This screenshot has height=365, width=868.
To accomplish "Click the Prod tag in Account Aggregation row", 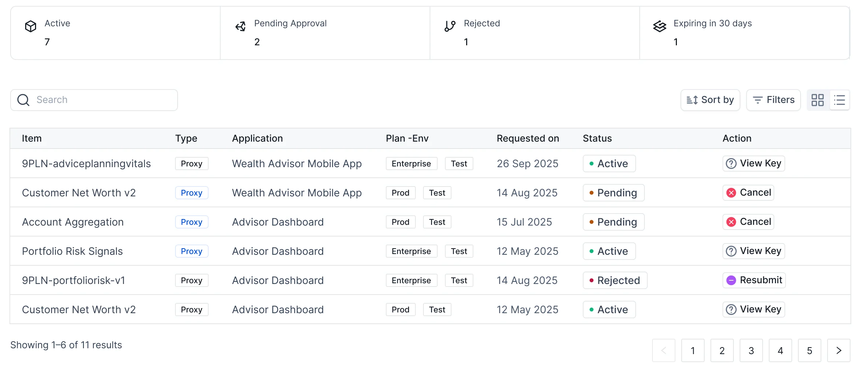I will [x=400, y=222].
